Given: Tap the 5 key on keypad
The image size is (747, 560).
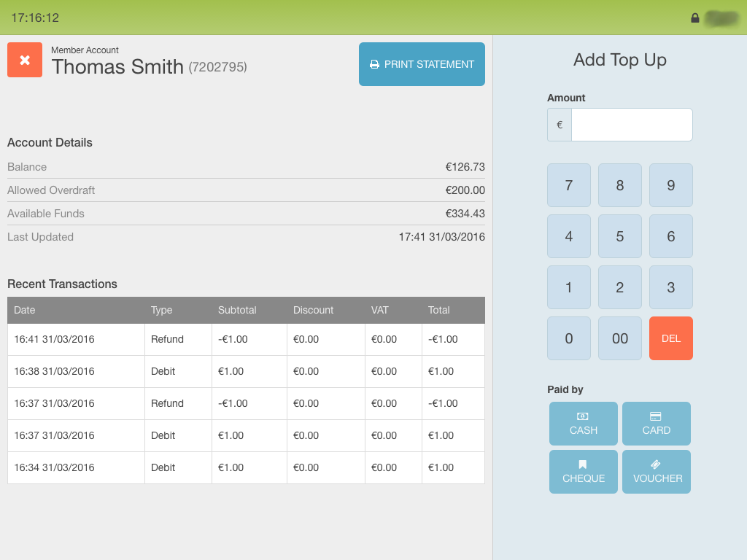Looking at the screenshot, I should pos(619,236).
